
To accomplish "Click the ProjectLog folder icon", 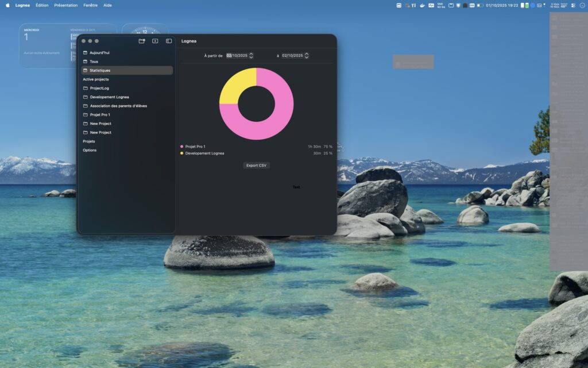I will pyautogui.click(x=85, y=88).
